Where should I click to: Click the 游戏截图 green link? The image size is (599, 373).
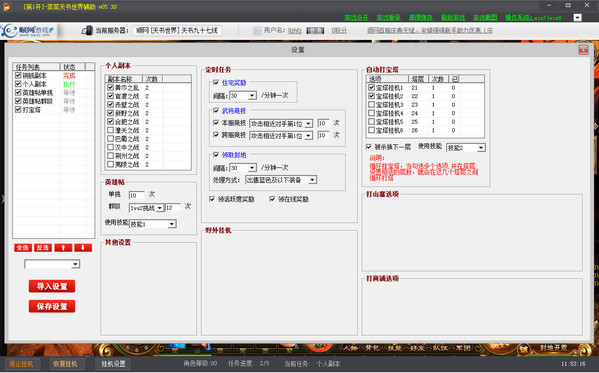coord(485,18)
